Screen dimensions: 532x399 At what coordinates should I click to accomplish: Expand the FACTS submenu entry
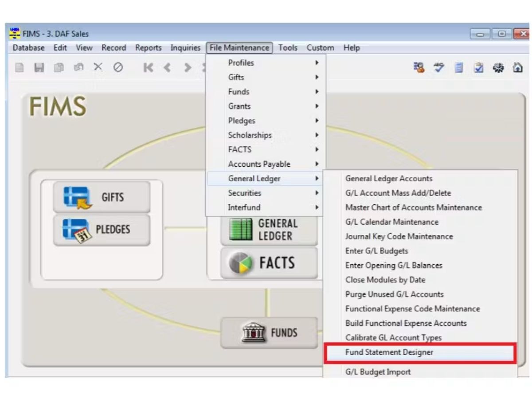coord(266,149)
